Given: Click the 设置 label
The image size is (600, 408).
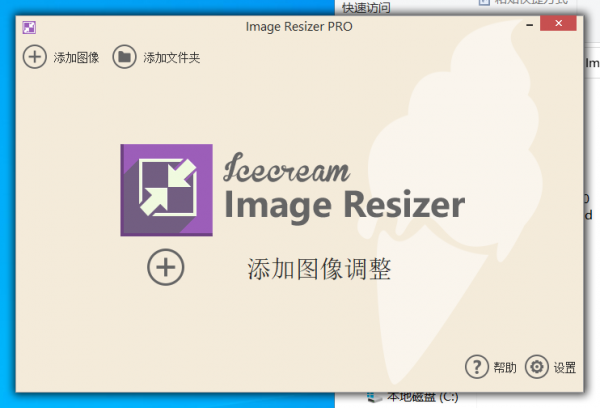Looking at the screenshot, I should (x=565, y=367).
